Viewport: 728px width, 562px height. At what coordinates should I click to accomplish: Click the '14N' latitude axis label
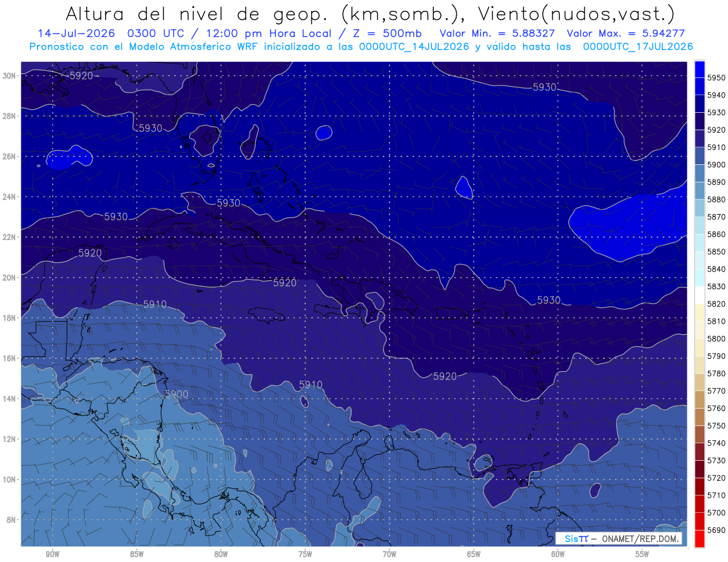[9, 398]
